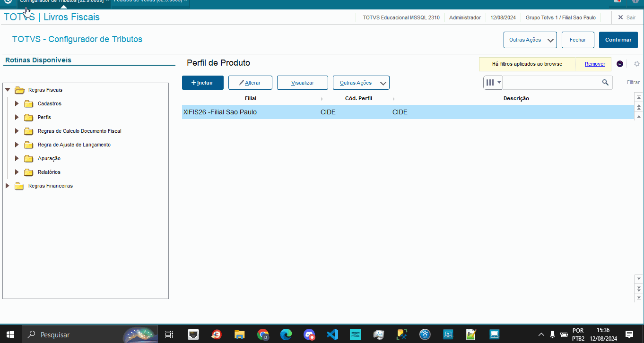Expand the Regras Financeiras tree node
644x343 pixels.
tap(7, 186)
